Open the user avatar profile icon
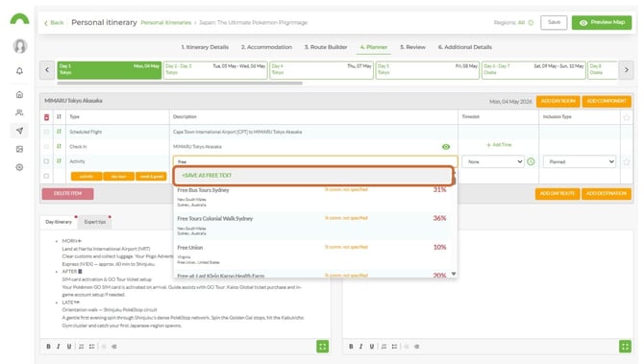The width and height of the screenshot is (644, 364). 20,46
